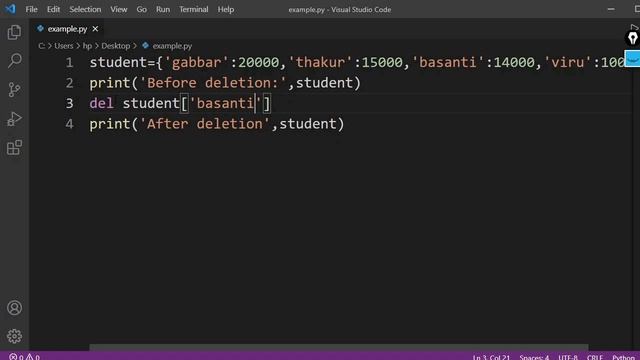Select the example.py editor tab
Viewport: 640px width, 360px height.
(x=67, y=29)
